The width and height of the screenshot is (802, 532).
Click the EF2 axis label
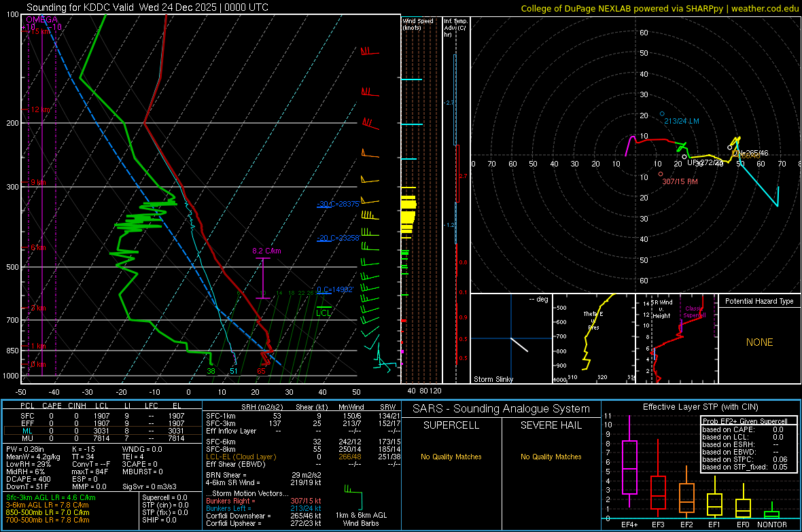pyautogui.click(x=686, y=525)
